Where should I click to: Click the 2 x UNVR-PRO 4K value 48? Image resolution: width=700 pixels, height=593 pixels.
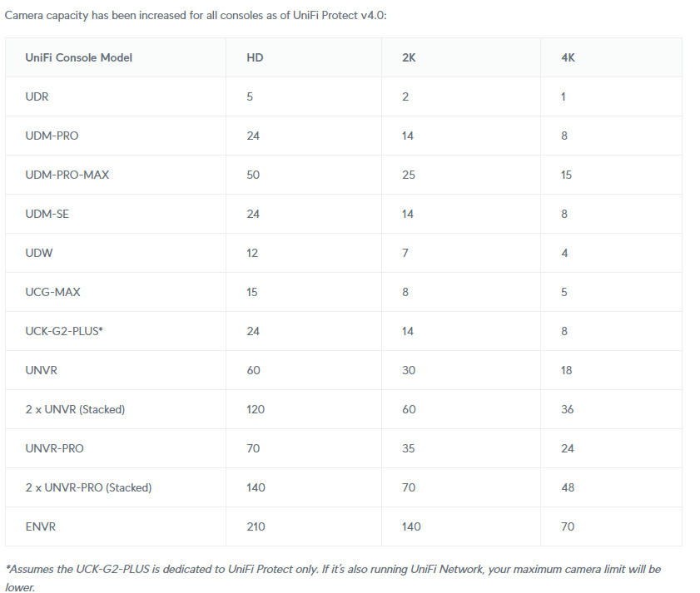[x=568, y=487]
